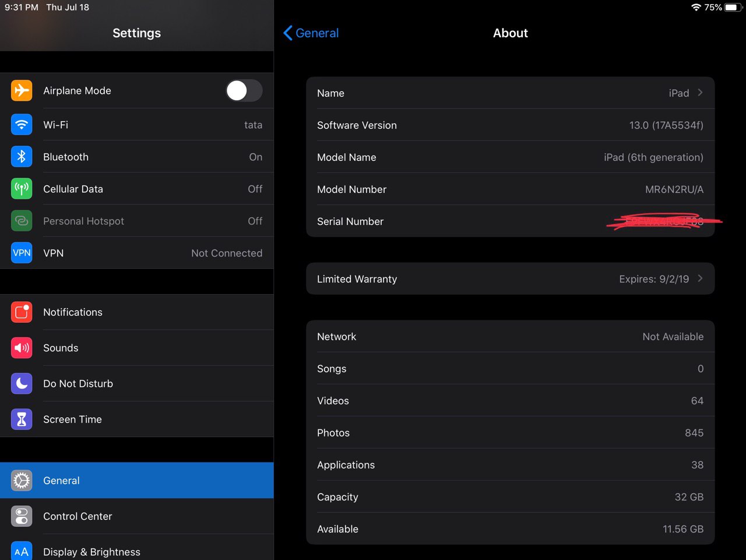Tap the About page title
This screenshot has height=560, width=746.
(x=511, y=33)
